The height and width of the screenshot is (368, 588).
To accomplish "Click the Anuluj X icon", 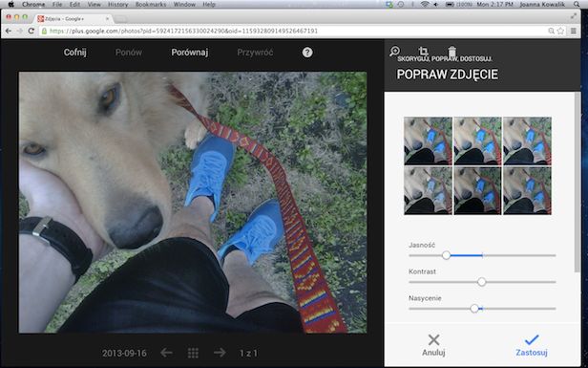I will [x=434, y=340].
